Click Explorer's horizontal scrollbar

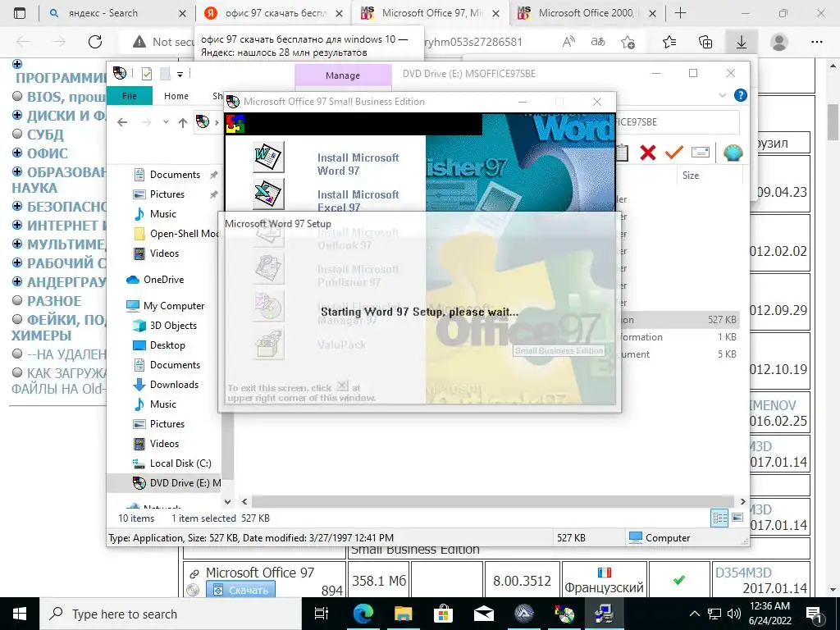(493, 501)
